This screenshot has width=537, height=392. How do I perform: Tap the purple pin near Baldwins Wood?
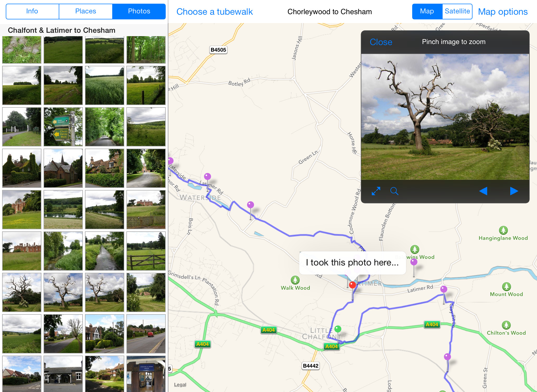tap(414, 262)
